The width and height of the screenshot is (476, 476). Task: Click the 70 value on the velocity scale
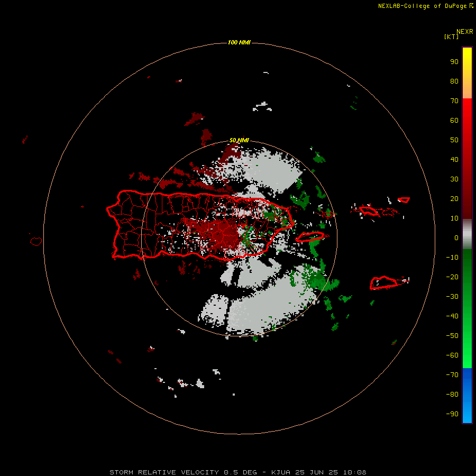454,101
